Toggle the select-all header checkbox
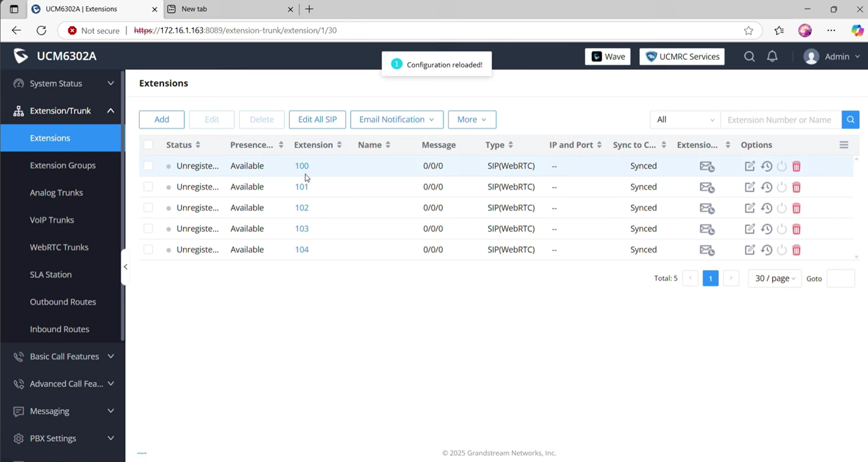The height and width of the screenshot is (462, 868). (148, 145)
